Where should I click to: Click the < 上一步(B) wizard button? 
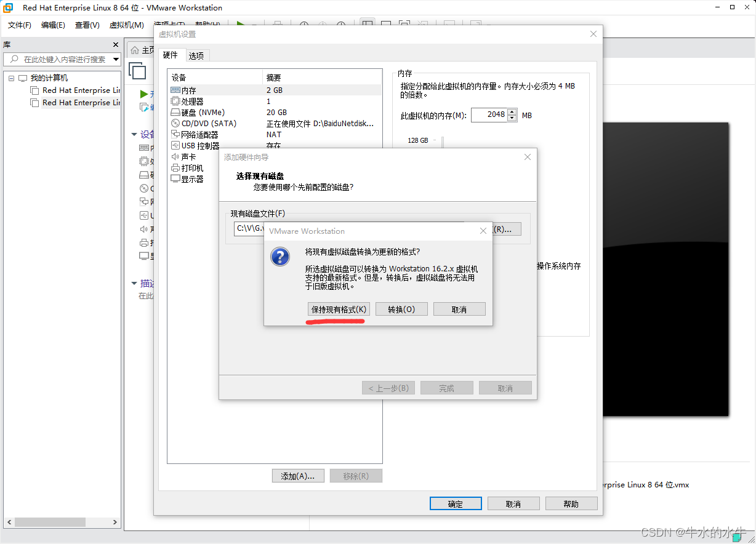pos(388,388)
